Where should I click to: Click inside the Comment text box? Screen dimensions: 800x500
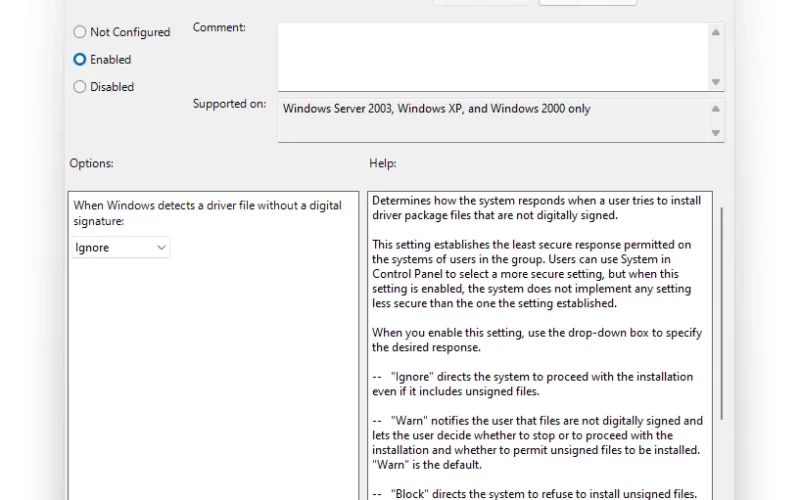click(x=493, y=57)
